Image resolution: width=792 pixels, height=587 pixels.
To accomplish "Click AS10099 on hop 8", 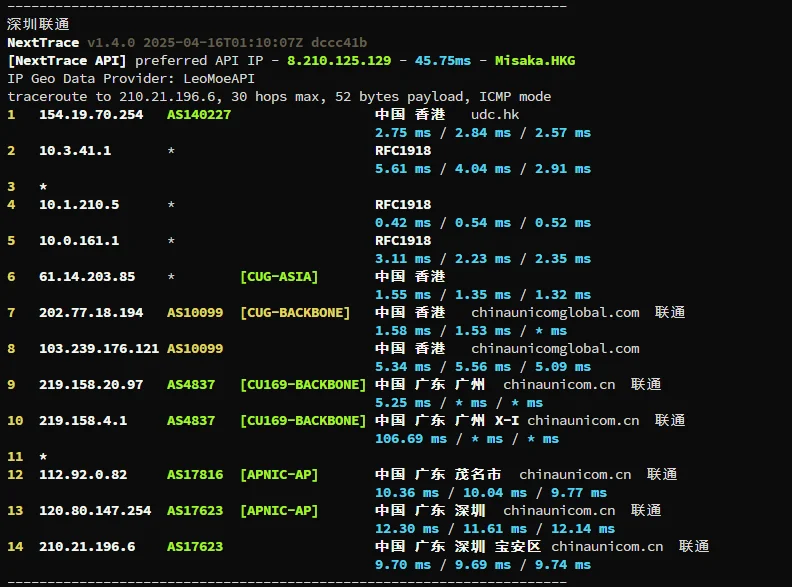I will [194, 349].
